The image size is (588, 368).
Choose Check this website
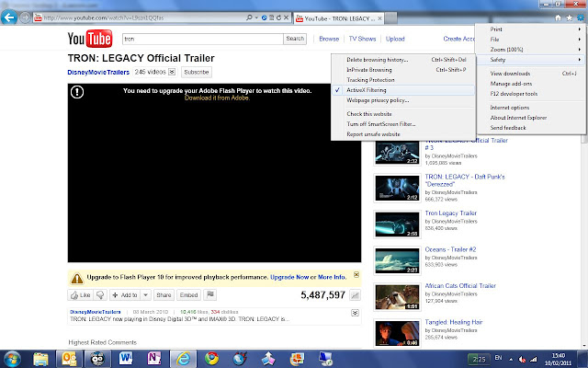pyautogui.click(x=403, y=114)
